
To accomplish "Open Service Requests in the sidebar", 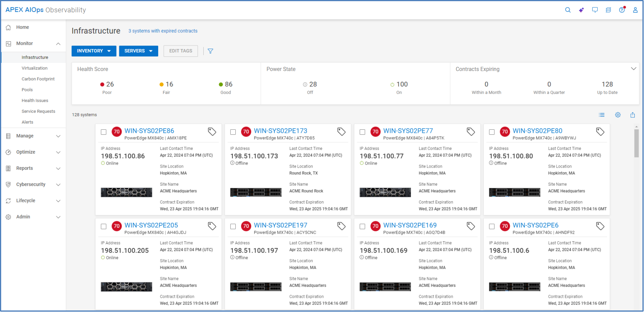I will click(38, 112).
